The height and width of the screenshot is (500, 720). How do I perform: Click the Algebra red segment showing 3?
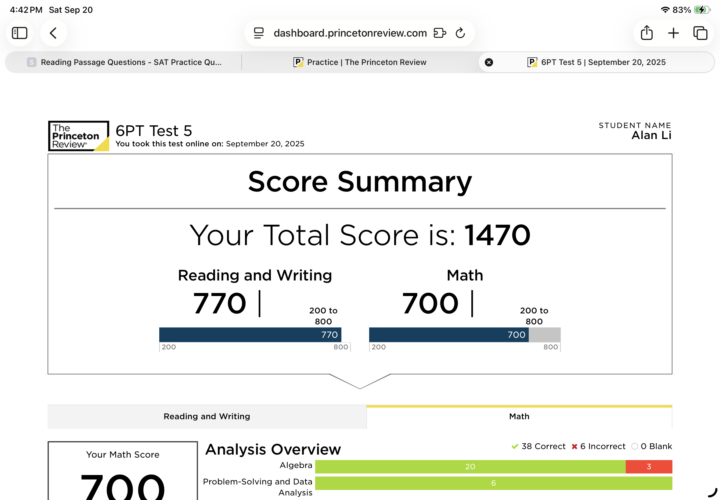click(x=649, y=466)
